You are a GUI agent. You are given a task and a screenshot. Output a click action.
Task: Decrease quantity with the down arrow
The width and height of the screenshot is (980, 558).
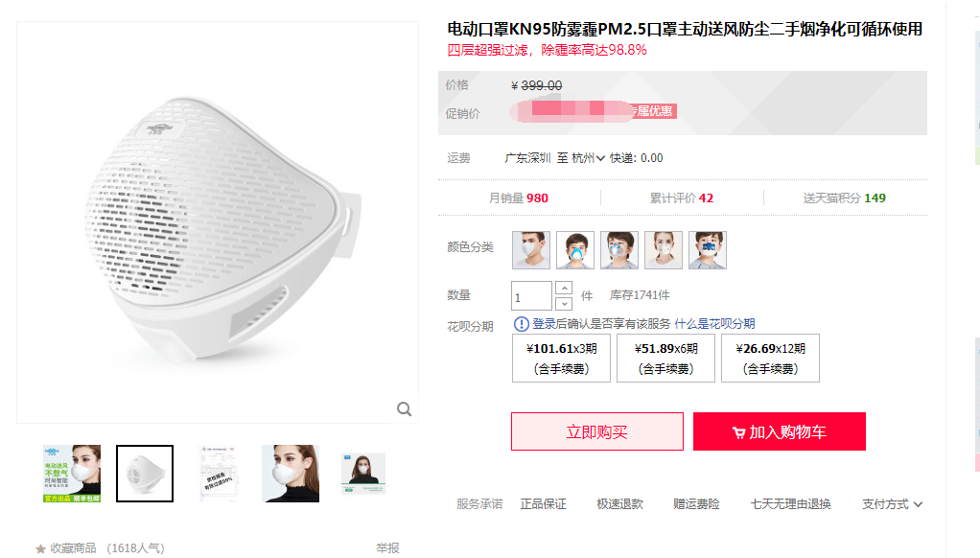click(x=564, y=303)
